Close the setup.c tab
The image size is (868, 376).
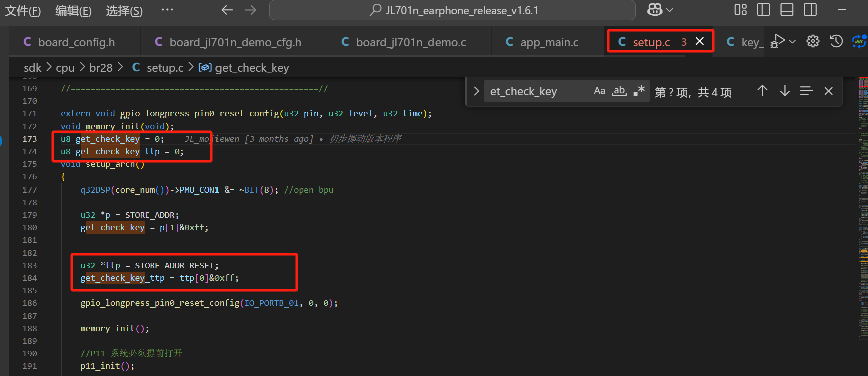(700, 41)
